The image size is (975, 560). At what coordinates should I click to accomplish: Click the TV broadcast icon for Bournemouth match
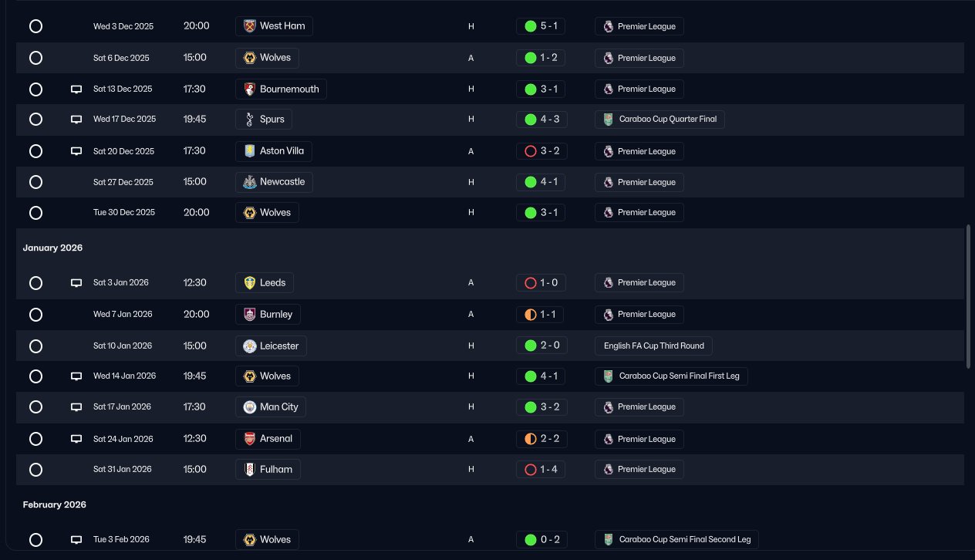(x=76, y=89)
